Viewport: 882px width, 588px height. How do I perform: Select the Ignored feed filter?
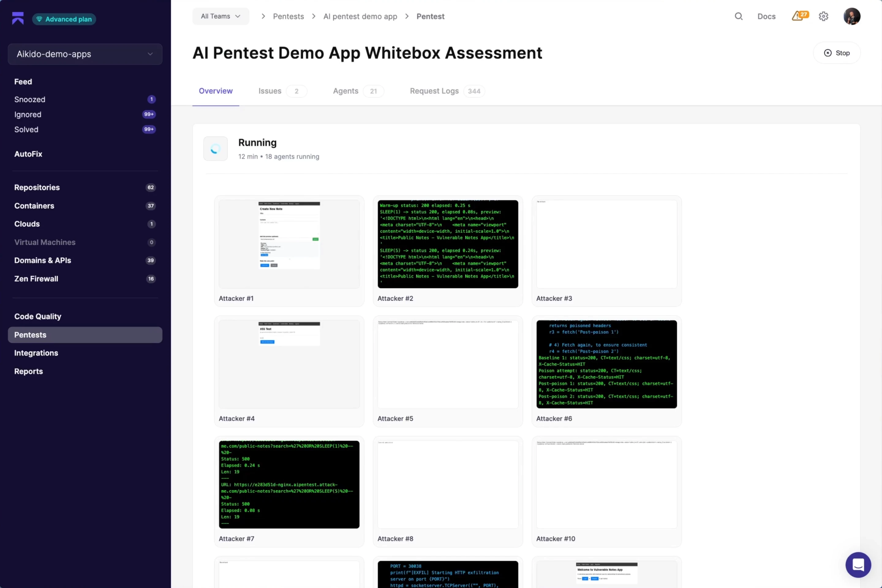(x=28, y=114)
